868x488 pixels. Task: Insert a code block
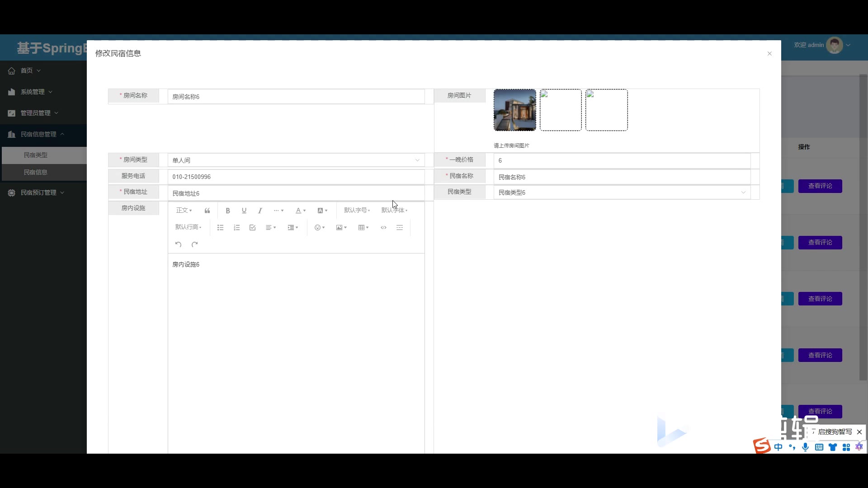click(383, 228)
